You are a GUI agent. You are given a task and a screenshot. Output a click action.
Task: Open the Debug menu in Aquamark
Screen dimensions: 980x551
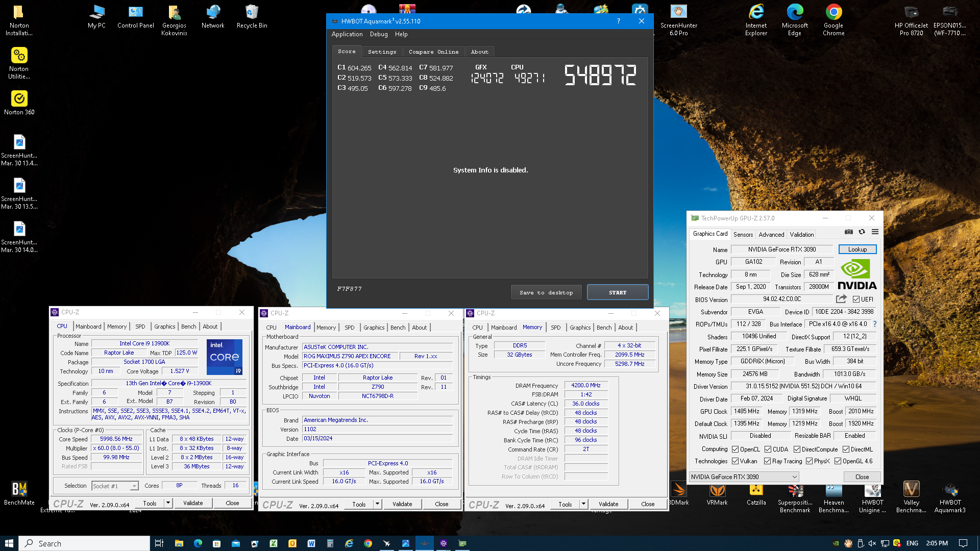(x=379, y=34)
